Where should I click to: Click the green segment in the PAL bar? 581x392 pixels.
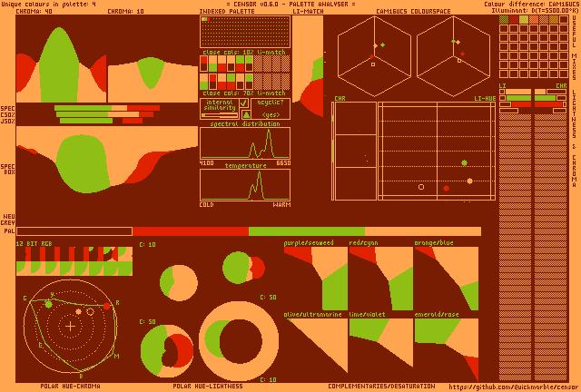(306, 231)
